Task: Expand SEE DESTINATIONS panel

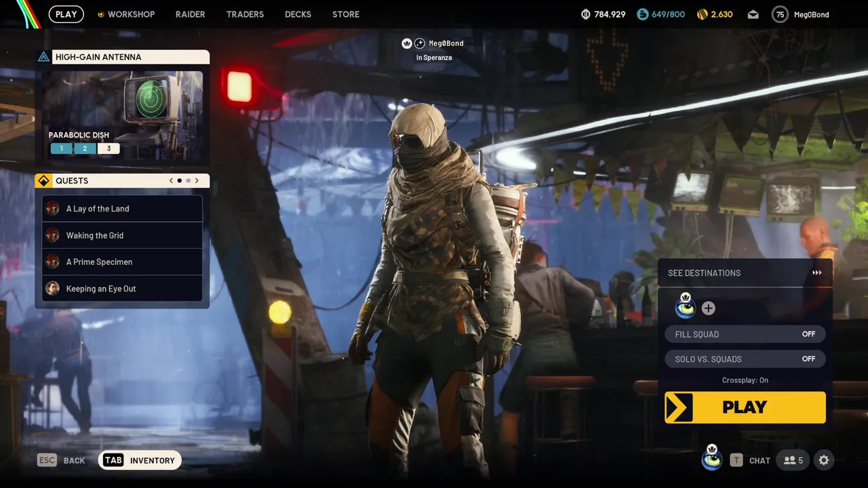Action: (x=745, y=273)
